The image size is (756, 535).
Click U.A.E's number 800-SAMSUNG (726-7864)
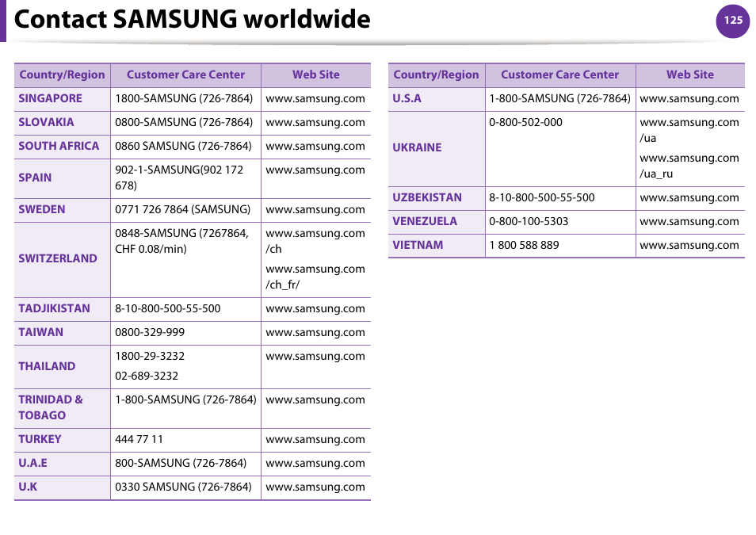coord(181,463)
